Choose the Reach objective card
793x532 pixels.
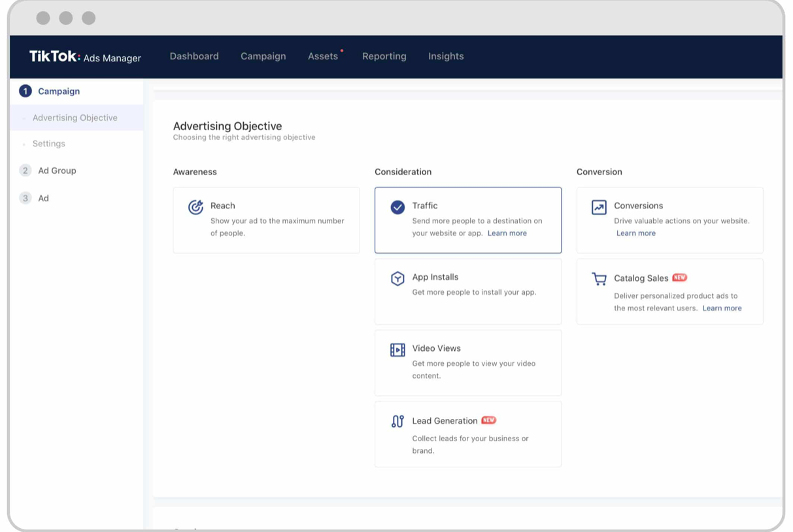pos(266,220)
